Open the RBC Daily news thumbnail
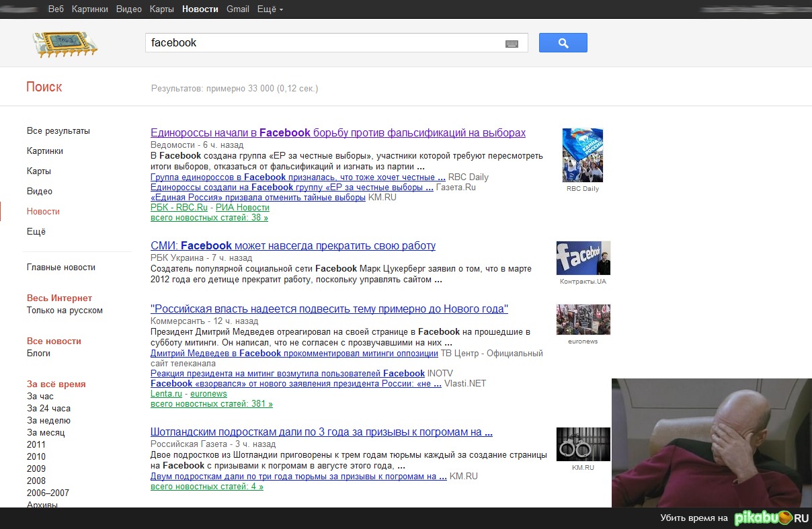Image resolution: width=812 pixels, height=529 pixels. (582, 155)
